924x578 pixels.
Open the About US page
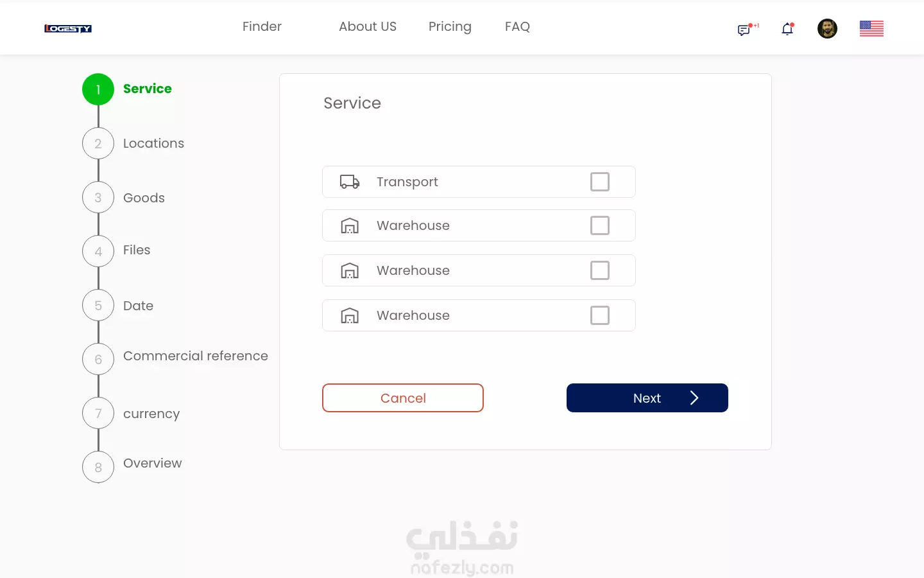click(368, 26)
